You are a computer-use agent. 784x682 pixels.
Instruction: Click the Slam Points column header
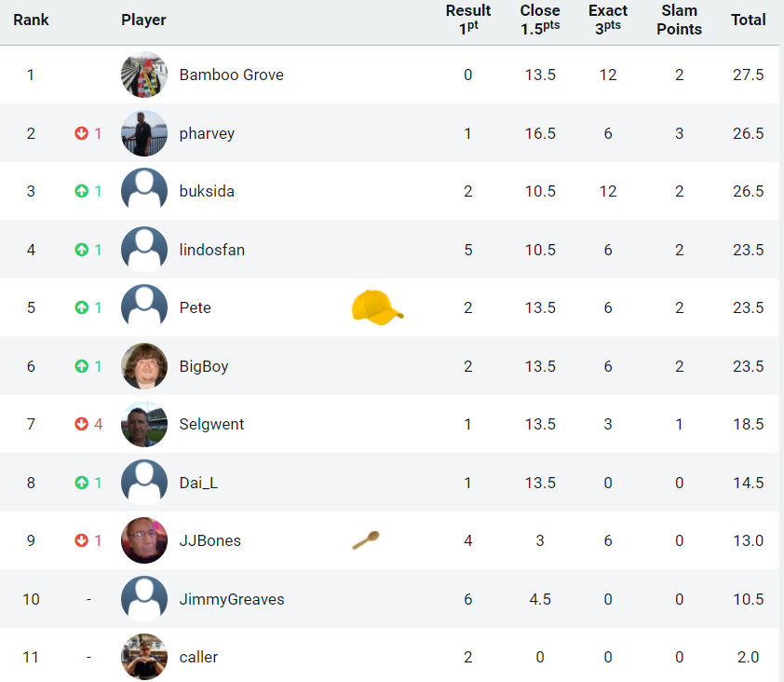679,19
